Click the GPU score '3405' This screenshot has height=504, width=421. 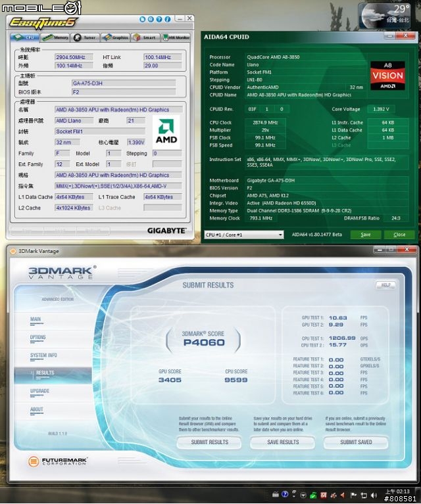click(170, 380)
